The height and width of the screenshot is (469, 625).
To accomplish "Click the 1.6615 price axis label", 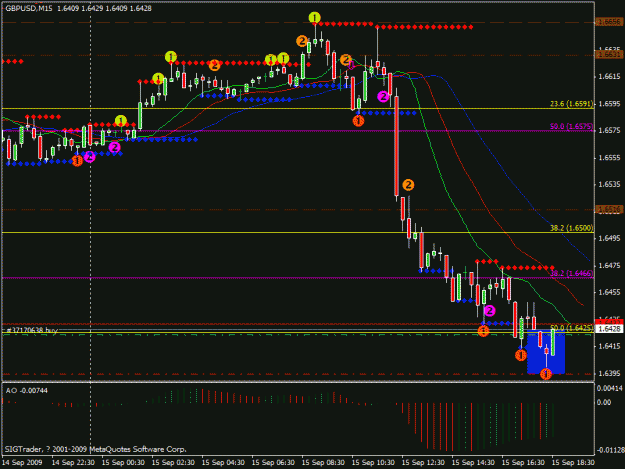I will tap(609, 77).
